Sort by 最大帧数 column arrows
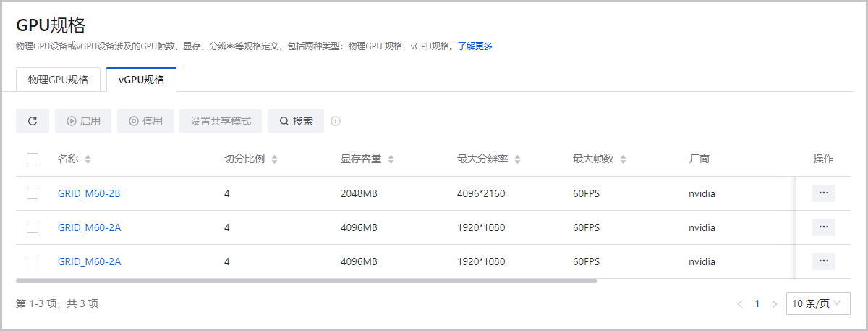The width and height of the screenshot is (868, 331). [624, 159]
